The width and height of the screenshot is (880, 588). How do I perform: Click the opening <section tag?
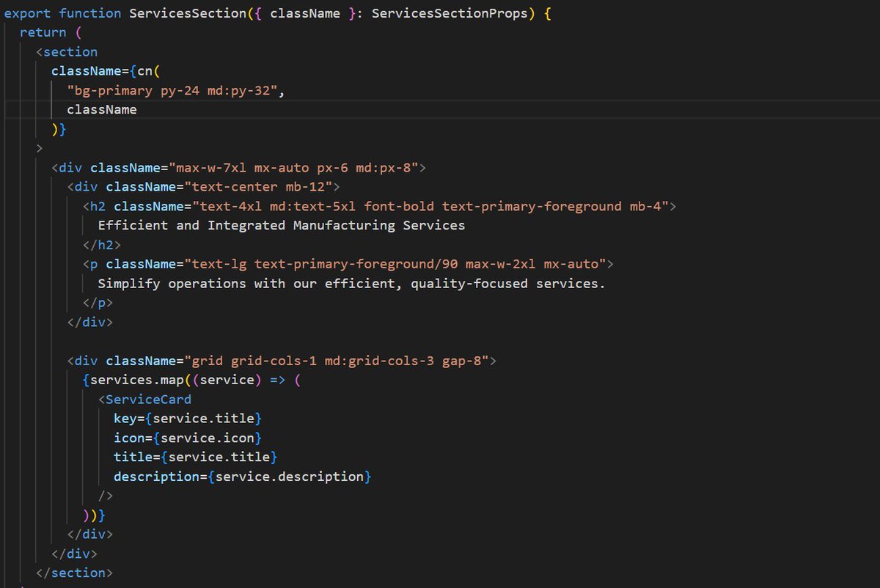pos(67,52)
